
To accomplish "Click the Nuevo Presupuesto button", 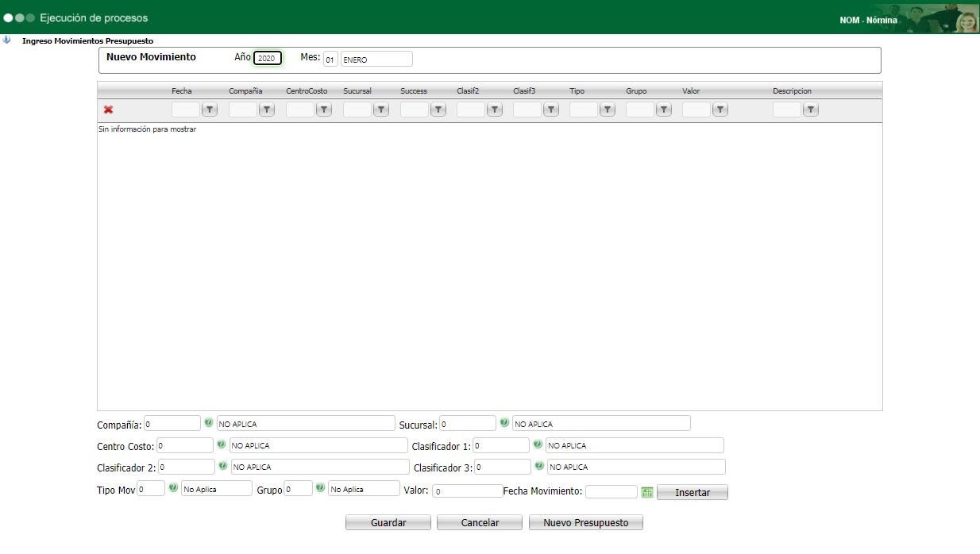I will (586, 523).
